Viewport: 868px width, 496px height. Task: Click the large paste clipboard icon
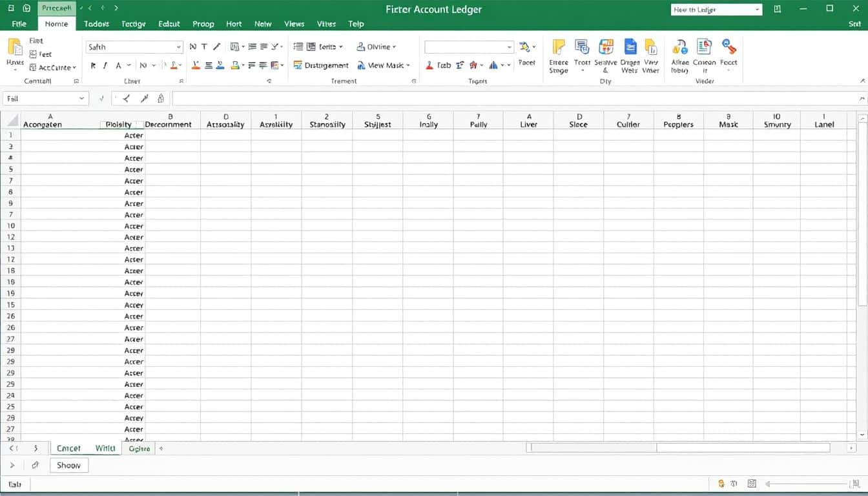click(x=14, y=47)
